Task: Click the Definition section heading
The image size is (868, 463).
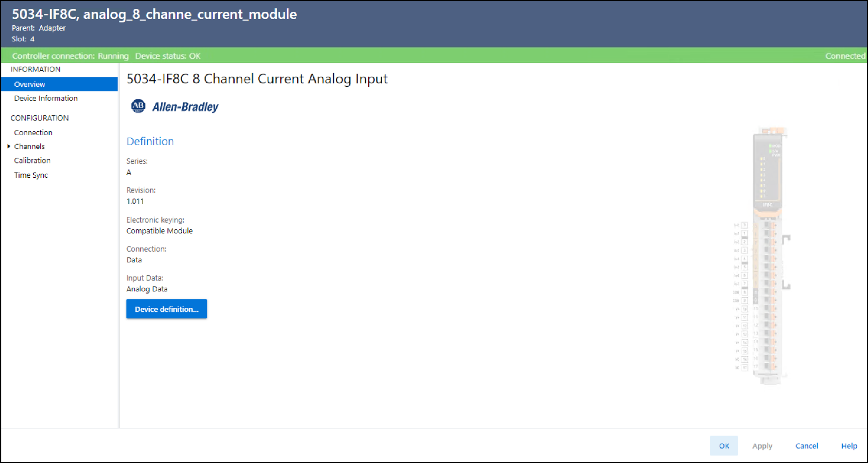Action: tap(150, 141)
